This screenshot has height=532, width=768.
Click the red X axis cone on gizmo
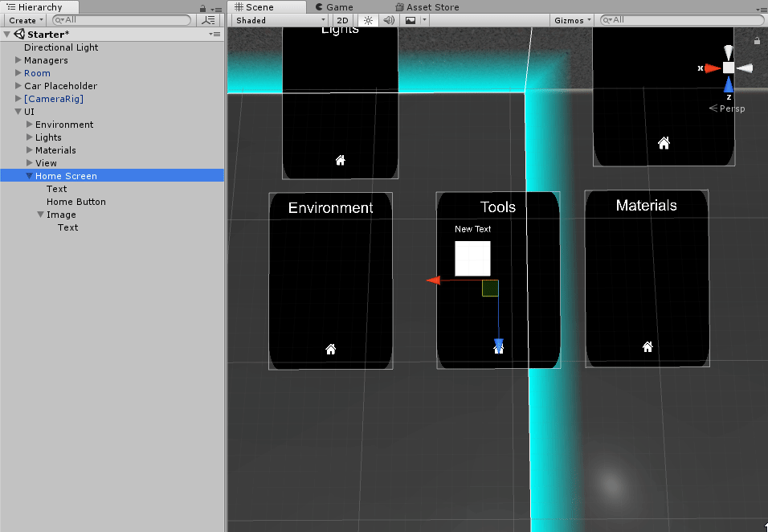coord(711,68)
